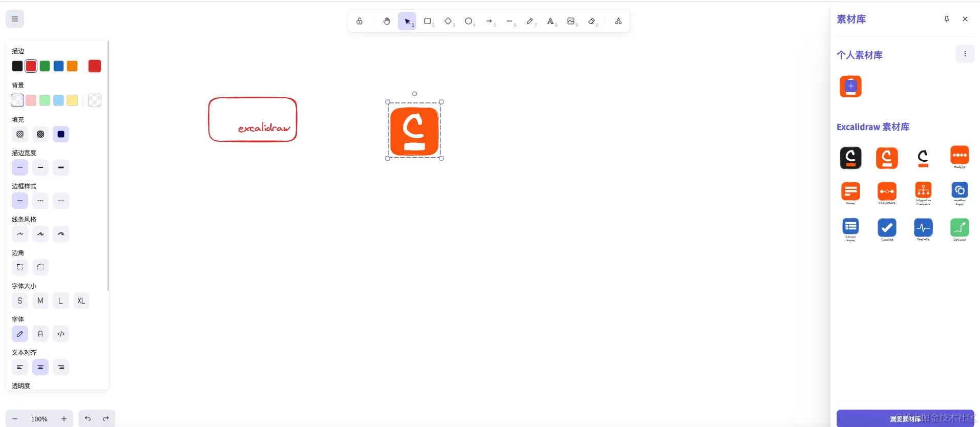
Task: Choose pink background color
Action: click(31, 100)
